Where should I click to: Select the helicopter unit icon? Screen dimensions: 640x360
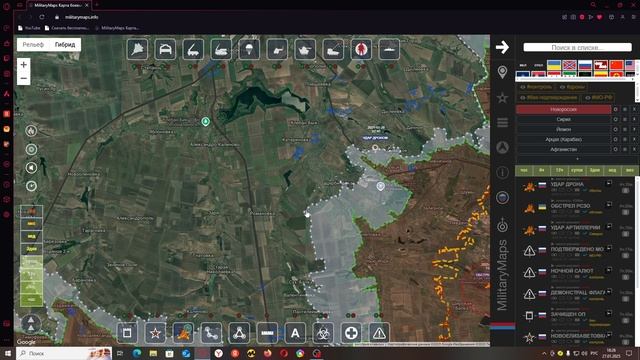(x=277, y=49)
